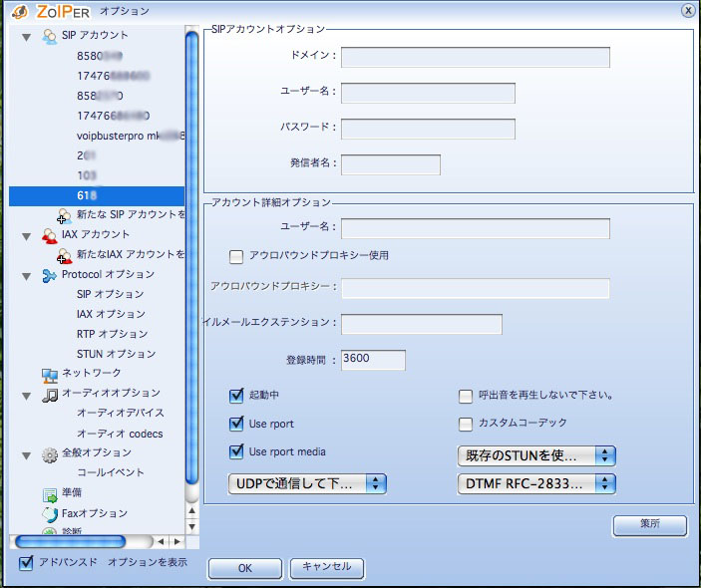
Task: Click the 準備 icon
Action: 49,494
